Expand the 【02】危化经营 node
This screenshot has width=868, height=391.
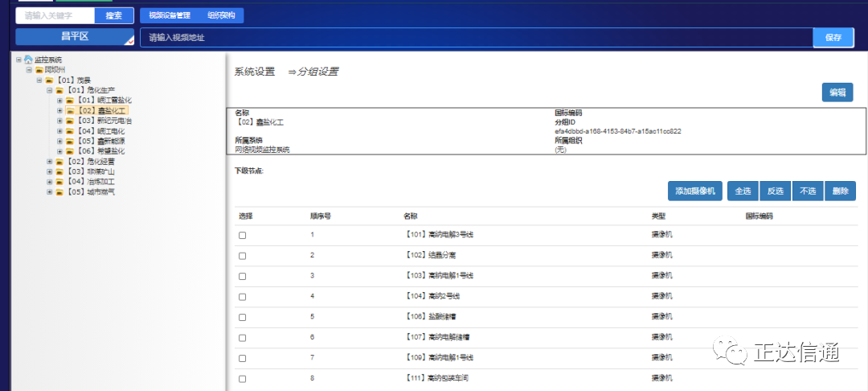click(49, 162)
